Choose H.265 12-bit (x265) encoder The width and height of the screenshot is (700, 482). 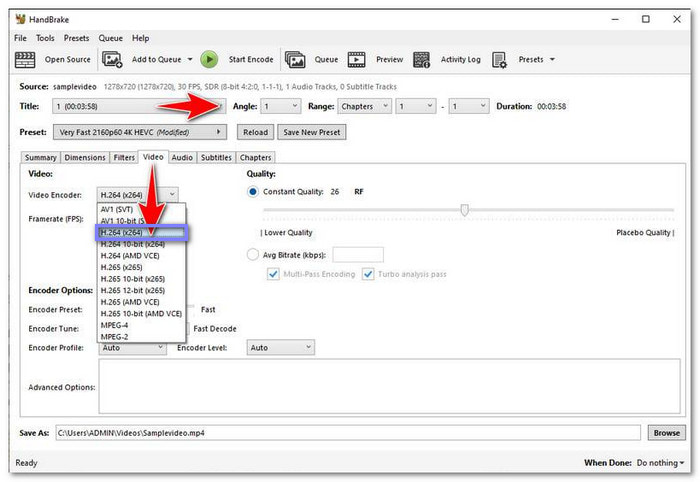pos(141,291)
